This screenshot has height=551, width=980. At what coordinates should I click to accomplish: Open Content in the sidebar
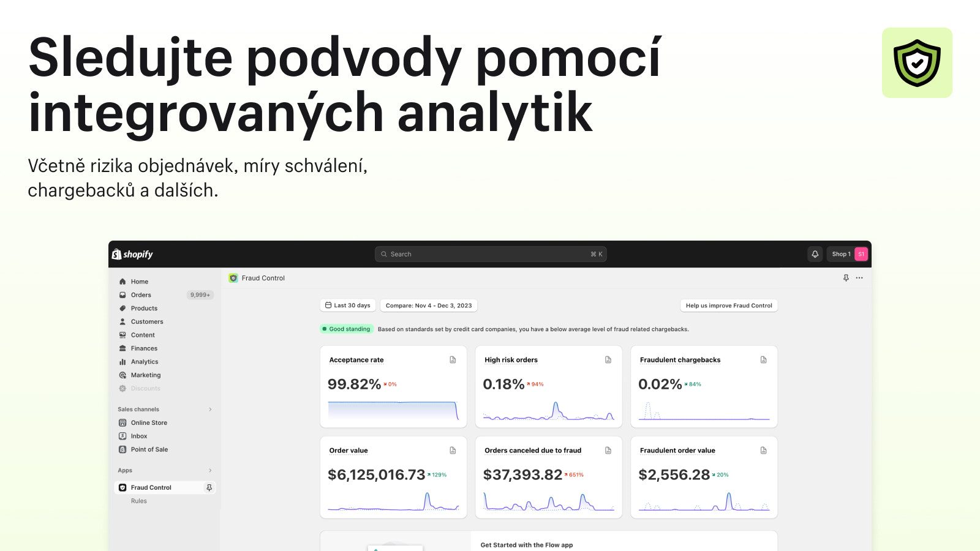[x=143, y=335]
